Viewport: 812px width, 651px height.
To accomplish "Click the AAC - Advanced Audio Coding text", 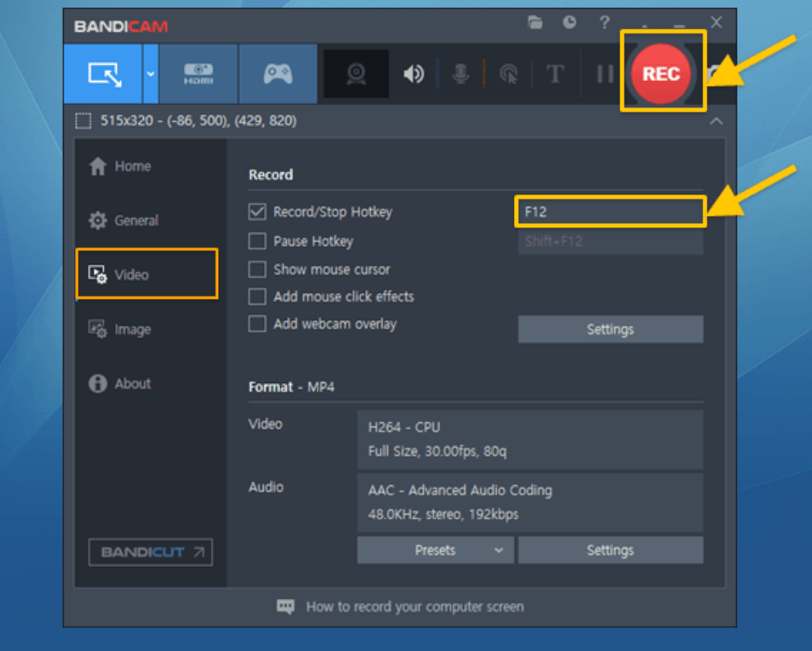I will tap(460, 490).
